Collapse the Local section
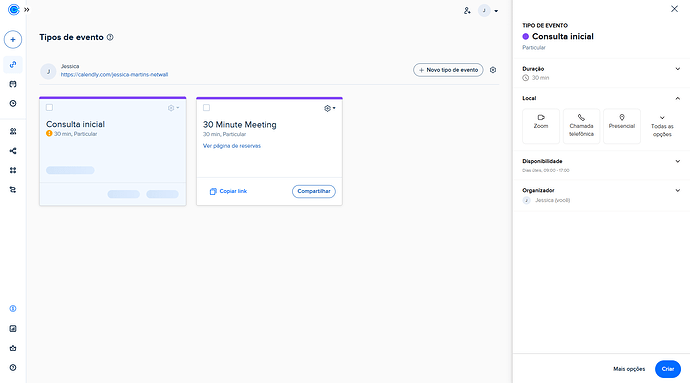The image size is (690, 383). pos(678,99)
